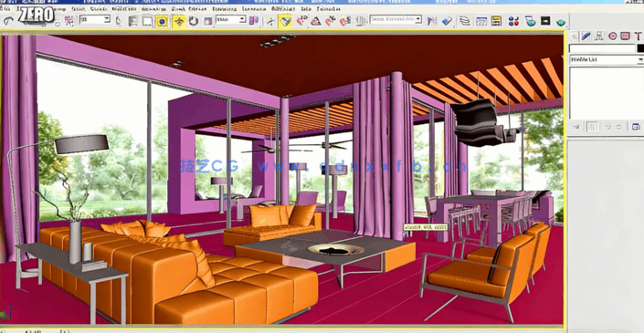The width and height of the screenshot is (644, 333).
Task: Click the black render window icon
Action: tap(545, 20)
